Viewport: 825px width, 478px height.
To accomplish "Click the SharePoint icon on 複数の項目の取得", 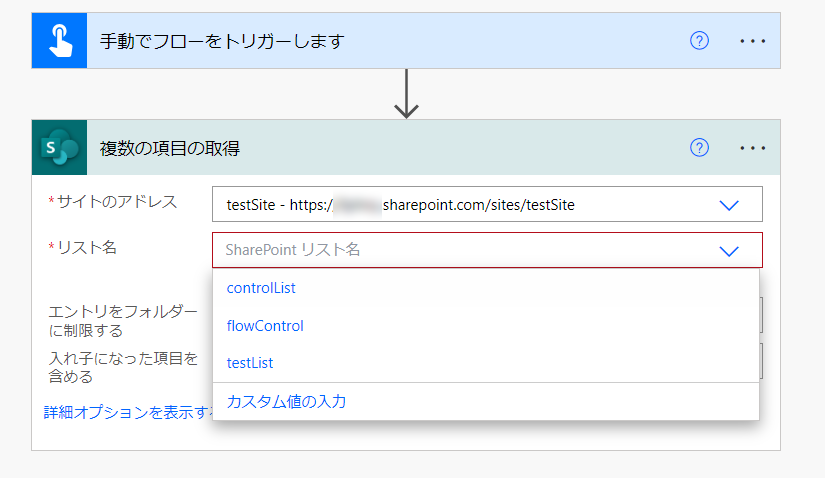I will tap(59, 147).
